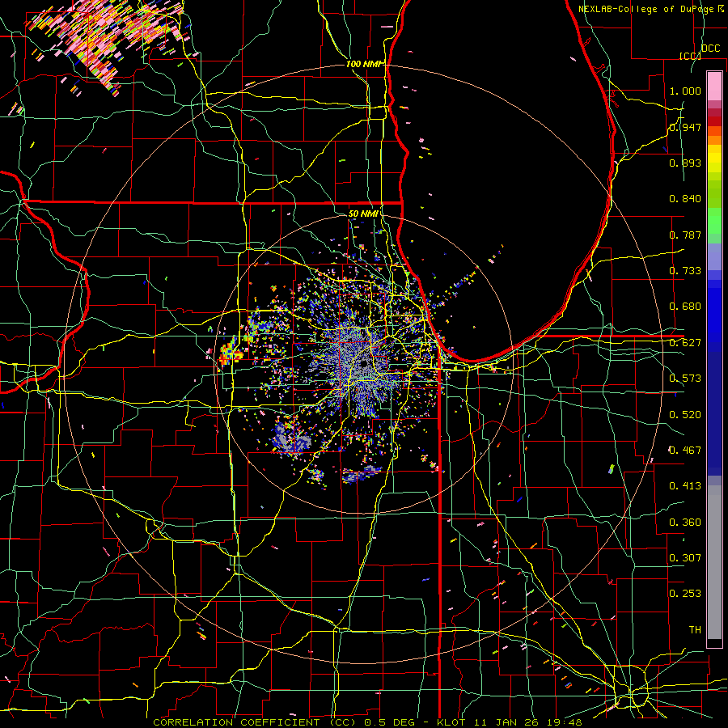728x728 pixels.
Task: Select the 0.360 scale value
Action: point(685,523)
